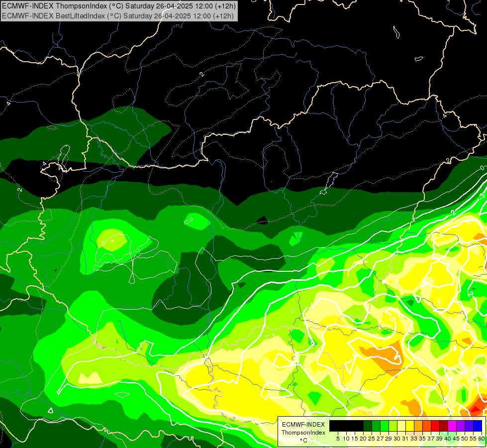Pick the pale yellow 30–31 legend swatch
This screenshot has height=448, width=487.
(x=401, y=426)
